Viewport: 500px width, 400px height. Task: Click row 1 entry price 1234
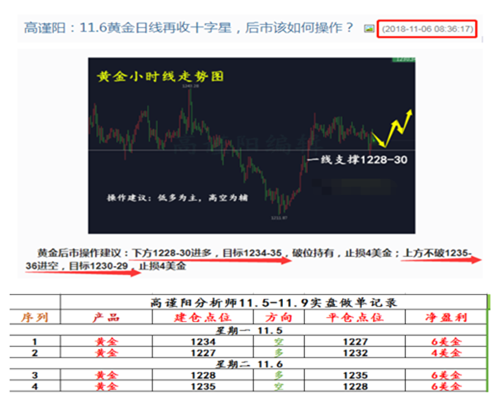tap(203, 342)
